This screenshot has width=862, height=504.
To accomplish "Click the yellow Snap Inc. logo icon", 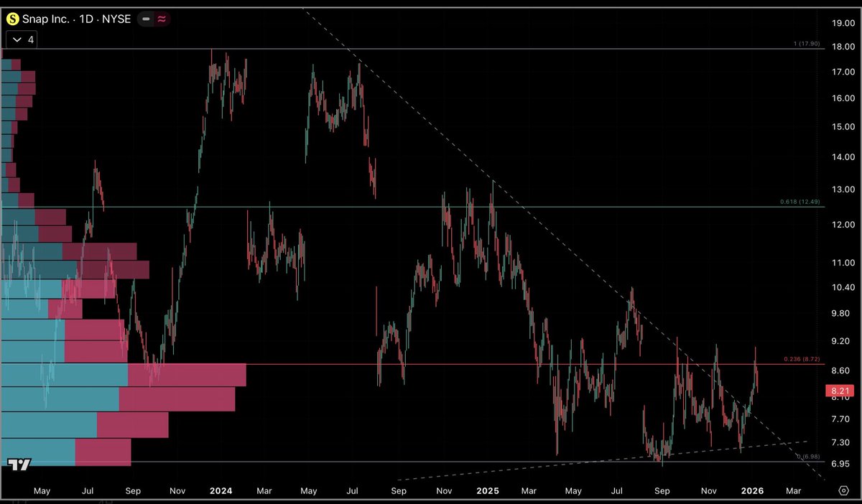I will tap(13, 19).
